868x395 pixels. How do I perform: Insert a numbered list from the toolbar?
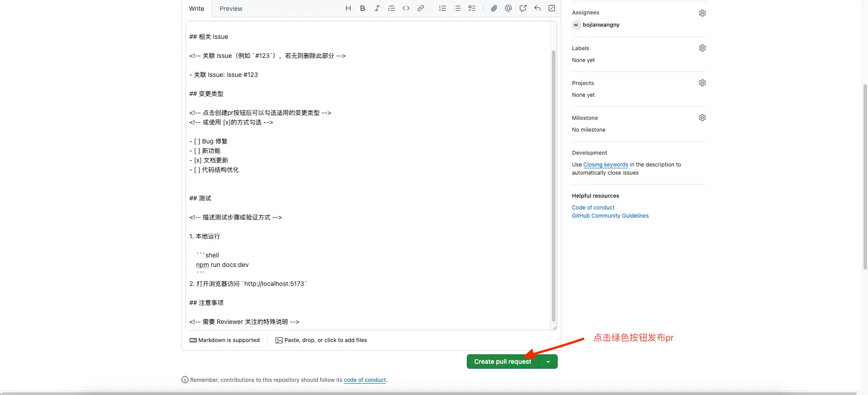tap(443, 8)
